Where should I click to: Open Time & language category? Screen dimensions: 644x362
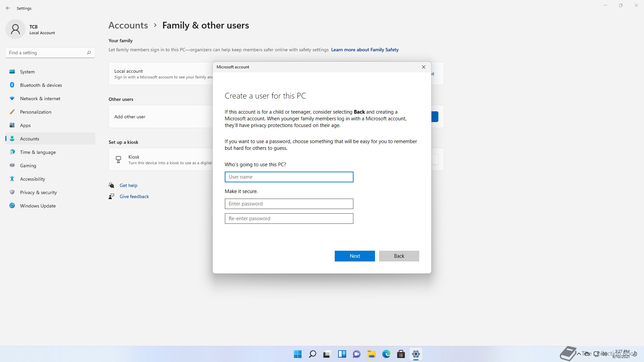[50, 152]
